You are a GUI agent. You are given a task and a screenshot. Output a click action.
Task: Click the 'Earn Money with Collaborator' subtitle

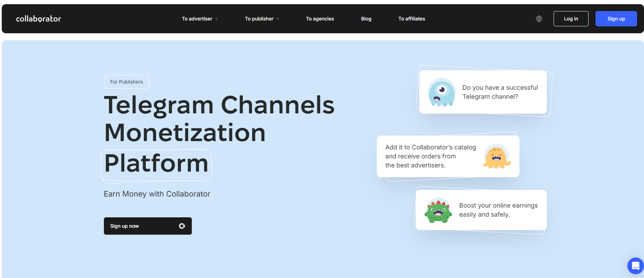pyautogui.click(x=157, y=194)
